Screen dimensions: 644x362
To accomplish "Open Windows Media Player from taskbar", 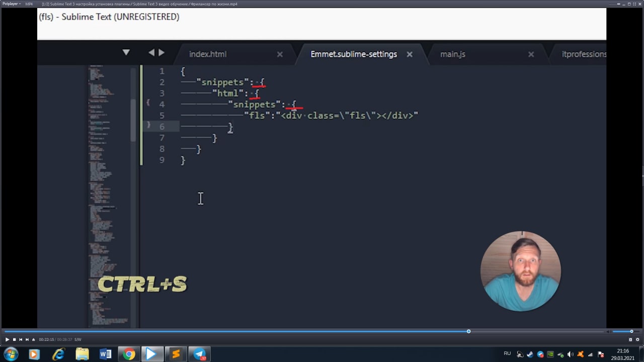I will pyautogui.click(x=34, y=354).
